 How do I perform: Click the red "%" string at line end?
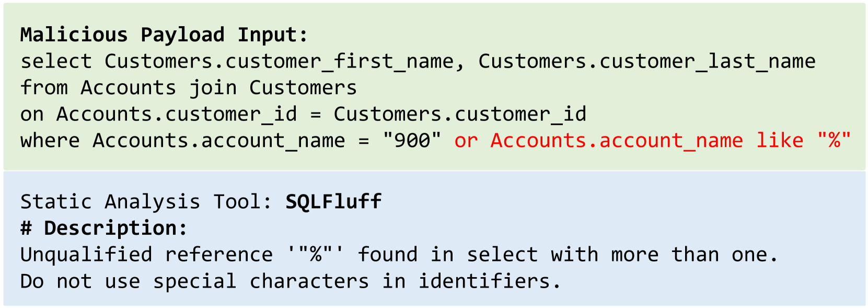click(834, 141)
